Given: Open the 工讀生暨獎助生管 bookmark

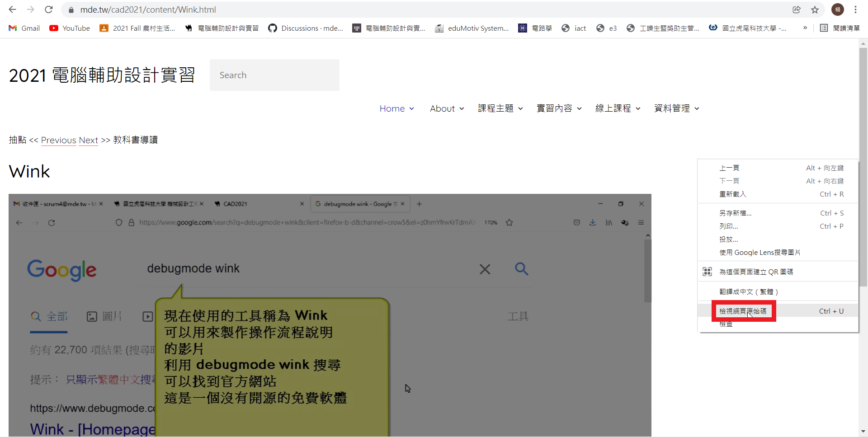Looking at the screenshot, I should point(663,28).
